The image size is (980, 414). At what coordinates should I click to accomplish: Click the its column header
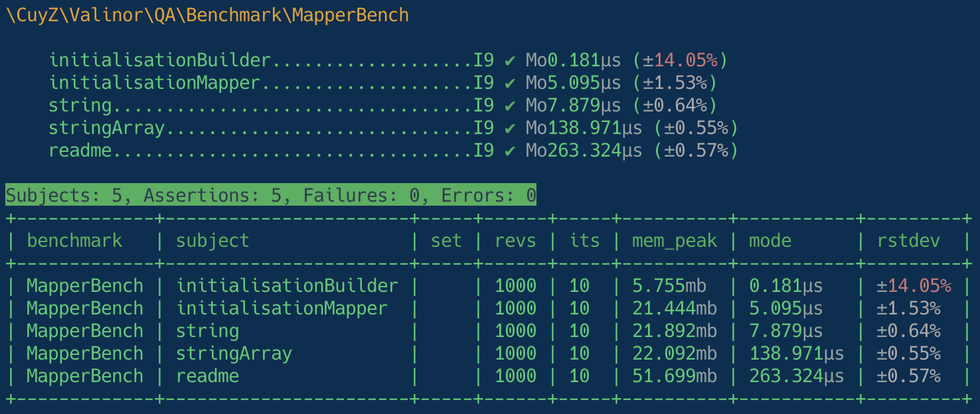tap(584, 241)
